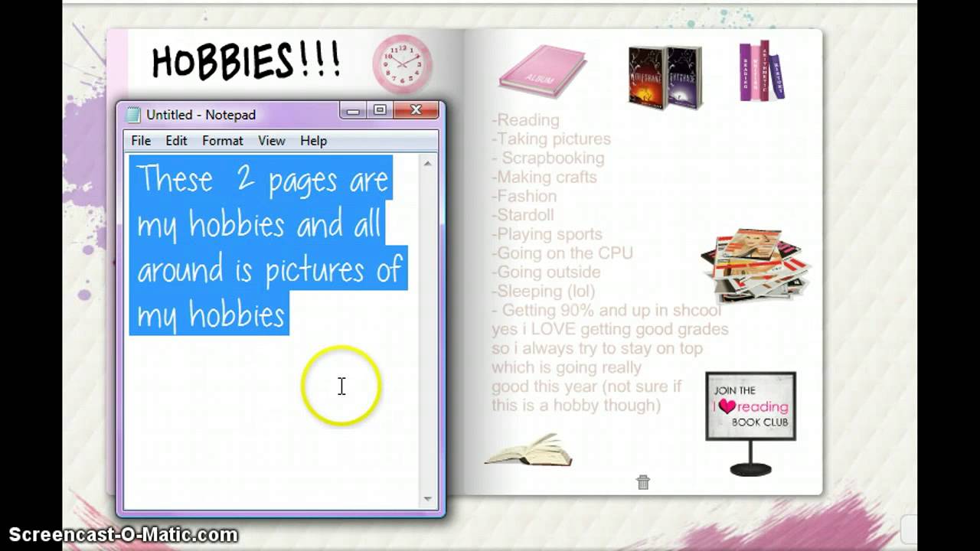
Task: Click the HOBBIES!!! heading text
Action: [247, 61]
